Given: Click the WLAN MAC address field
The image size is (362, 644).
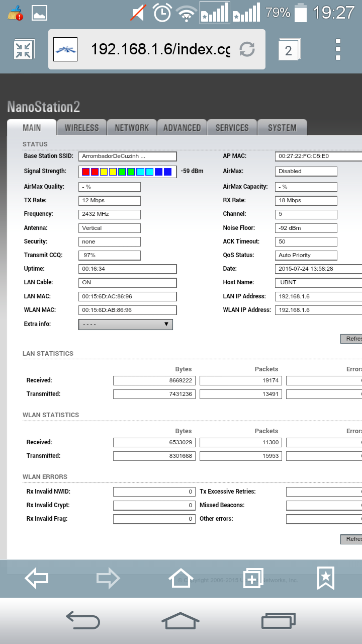Looking at the screenshot, I should click(128, 310).
